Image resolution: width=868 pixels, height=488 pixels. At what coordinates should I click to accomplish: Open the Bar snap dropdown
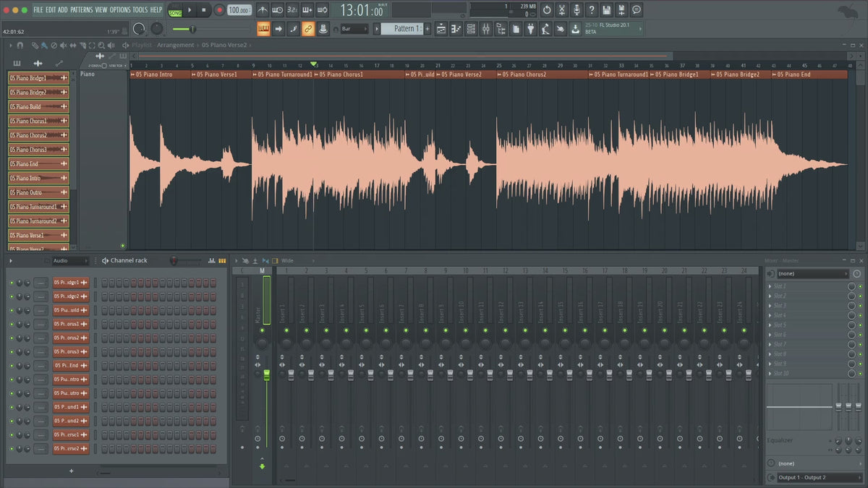[354, 29]
